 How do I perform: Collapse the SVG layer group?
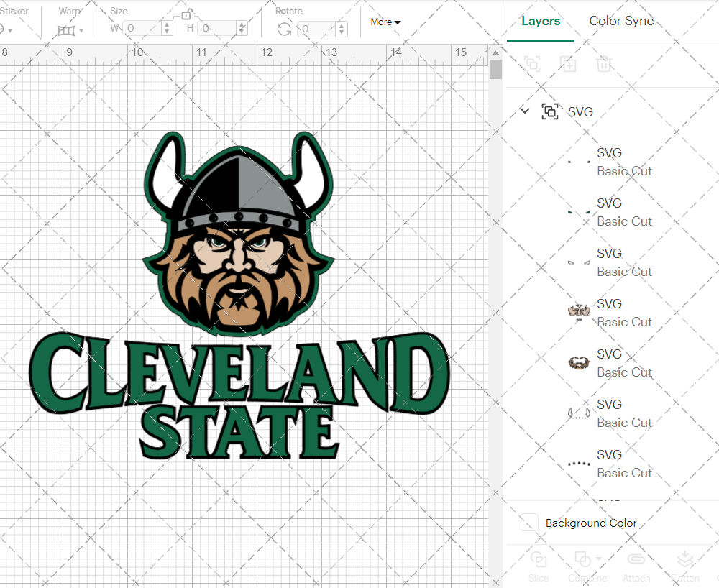pos(524,111)
